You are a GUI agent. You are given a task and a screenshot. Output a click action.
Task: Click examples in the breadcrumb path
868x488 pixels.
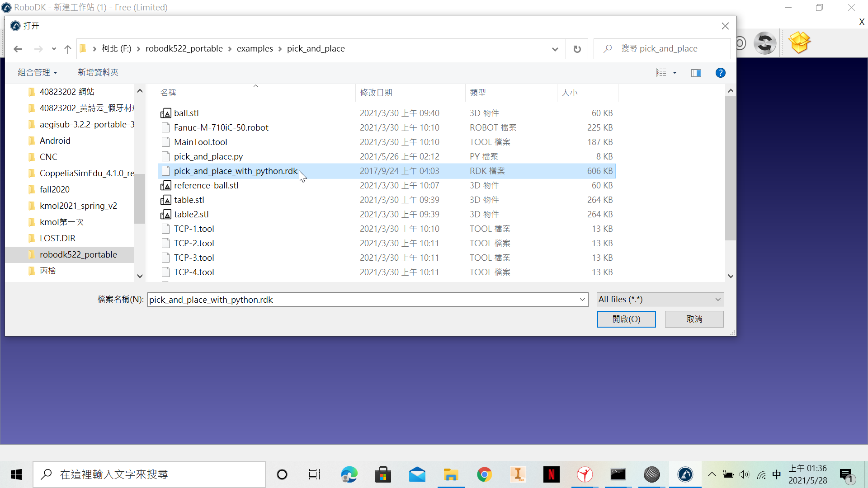pos(255,48)
